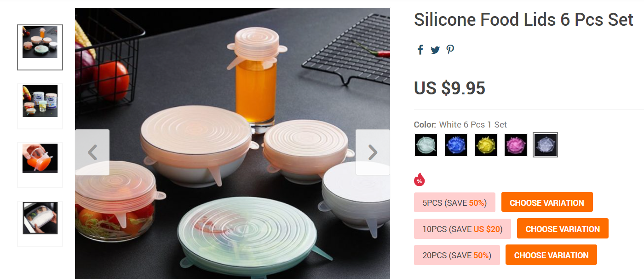The height and width of the screenshot is (279, 644).
Task: Select the light green lid color swatch
Action: [426, 145]
